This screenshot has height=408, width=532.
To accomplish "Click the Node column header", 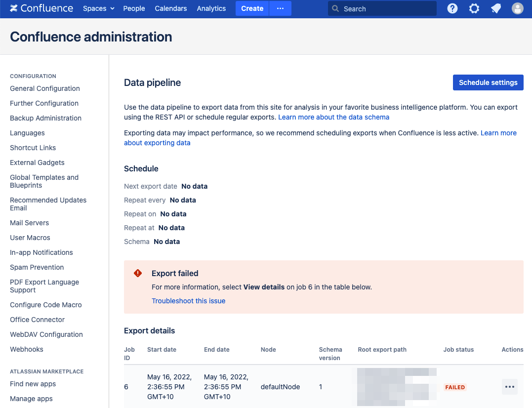I will [x=268, y=350].
